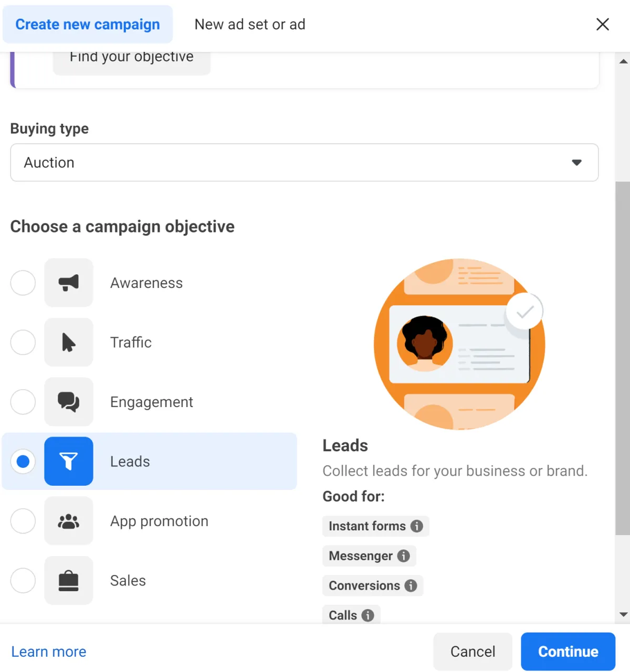Click the Instant forms tag

[x=376, y=526]
